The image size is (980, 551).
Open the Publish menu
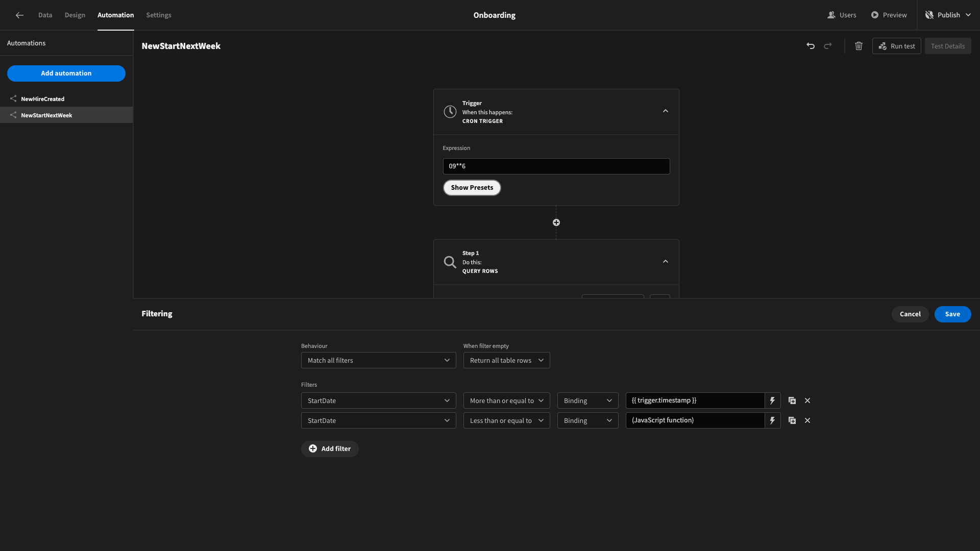pos(948,15)
